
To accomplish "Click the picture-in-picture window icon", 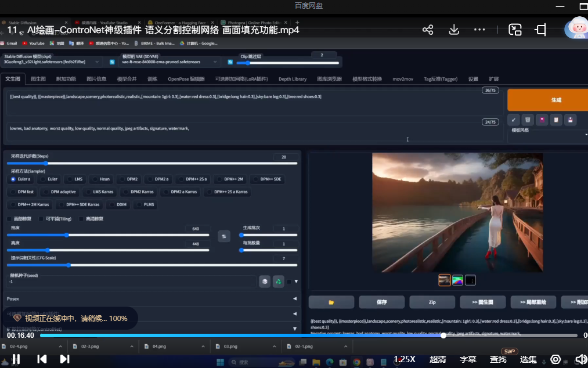I will click(x=515, y=30).
